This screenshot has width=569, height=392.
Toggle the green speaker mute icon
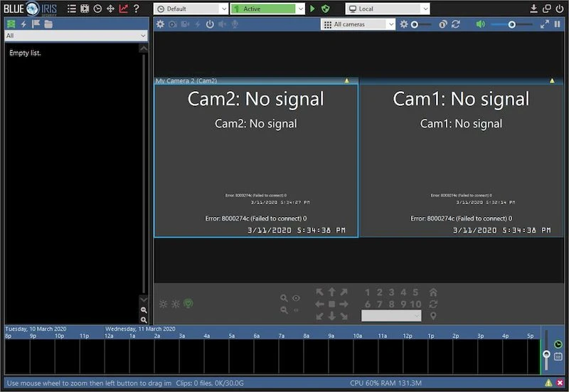[481, 24]
